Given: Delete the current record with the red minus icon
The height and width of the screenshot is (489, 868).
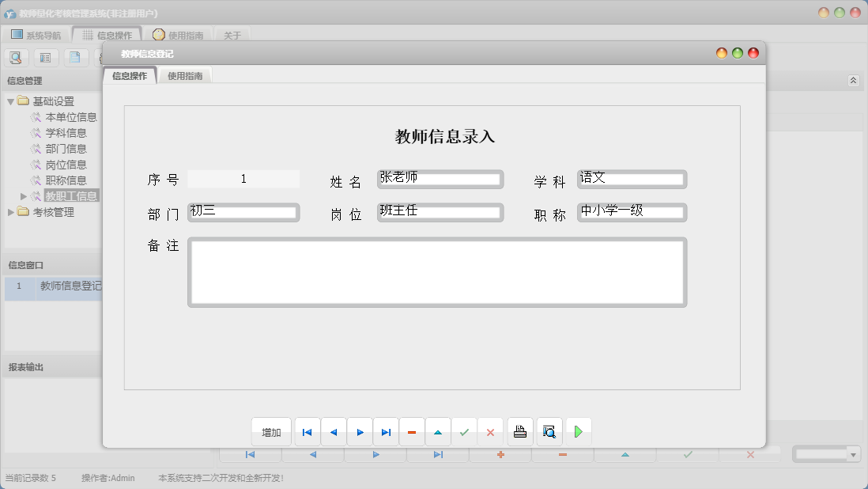Looking at the screenshot, I should (412, 431).
